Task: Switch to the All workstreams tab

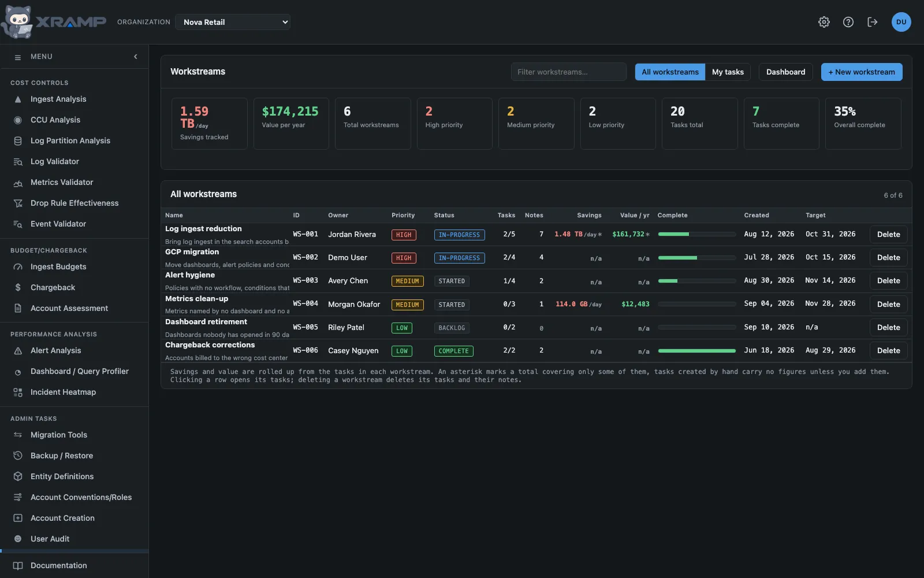Action: click(x=670, y=72)
